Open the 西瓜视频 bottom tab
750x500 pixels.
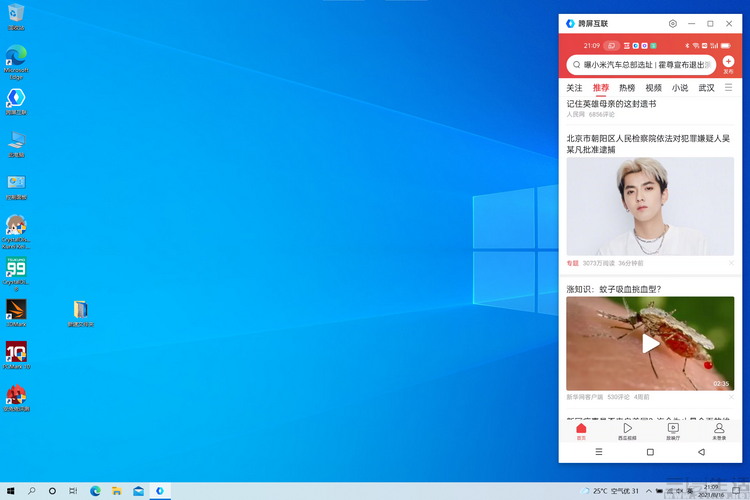(x=627, y=431)
